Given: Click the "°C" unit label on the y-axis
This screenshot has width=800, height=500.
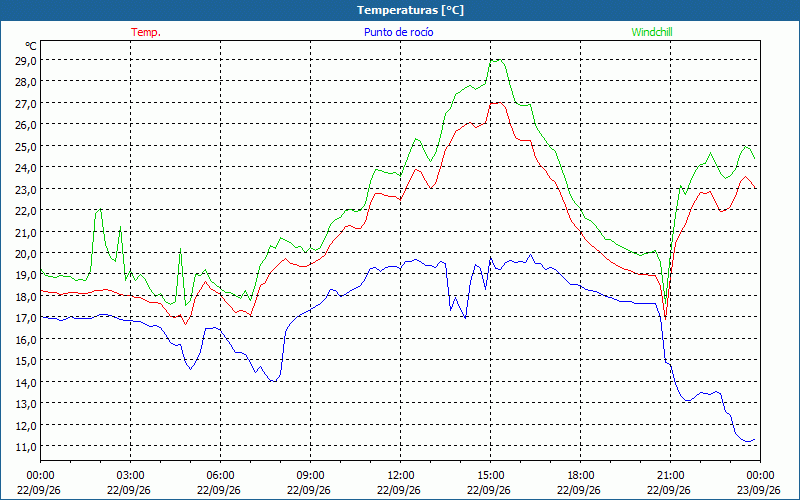Looking at the screenshot, I should [x=31, y=46].
